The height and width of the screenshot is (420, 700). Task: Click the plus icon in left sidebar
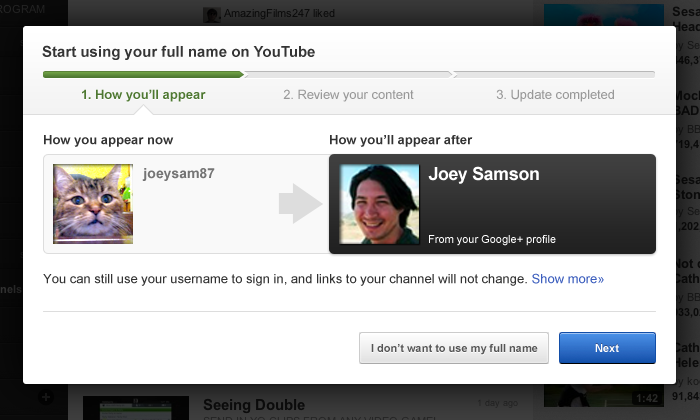pyautogui.click(x=46, y=397)
